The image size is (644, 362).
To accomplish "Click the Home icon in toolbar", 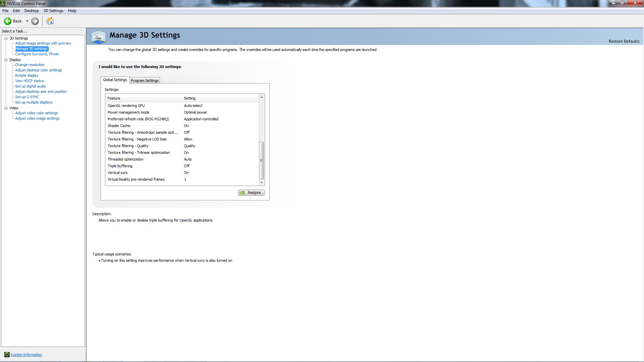I will 50,21.
